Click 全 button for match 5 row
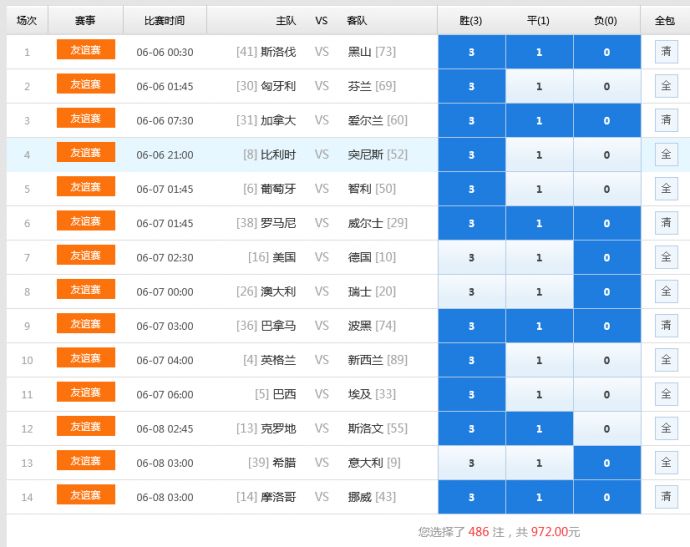 coord(666,189)
